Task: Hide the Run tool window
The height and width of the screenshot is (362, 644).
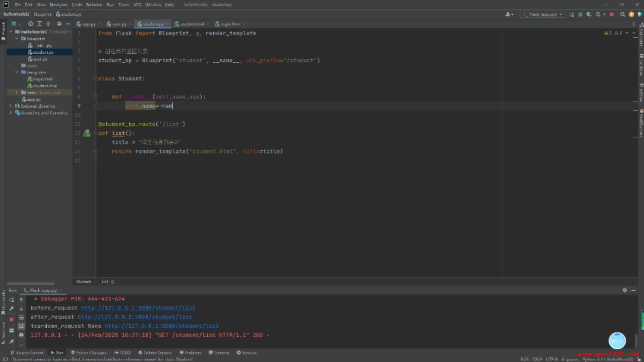Action: point(634,290)
